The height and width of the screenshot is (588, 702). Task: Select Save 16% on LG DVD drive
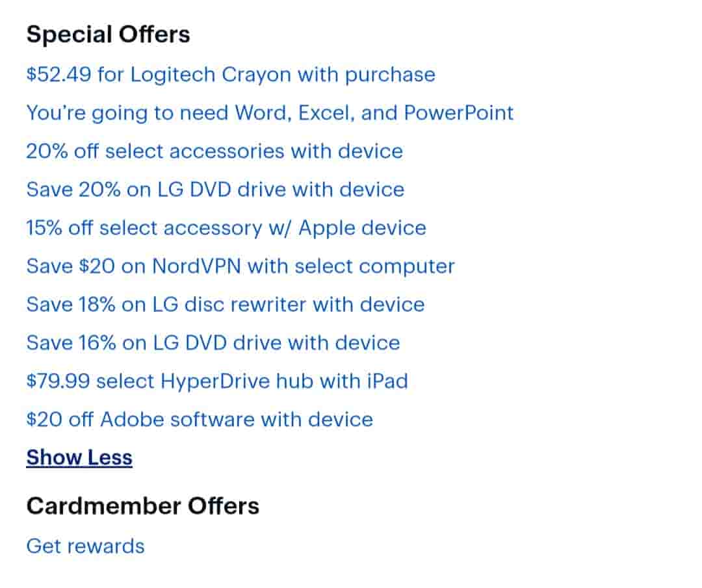click(x=213, y=343)
